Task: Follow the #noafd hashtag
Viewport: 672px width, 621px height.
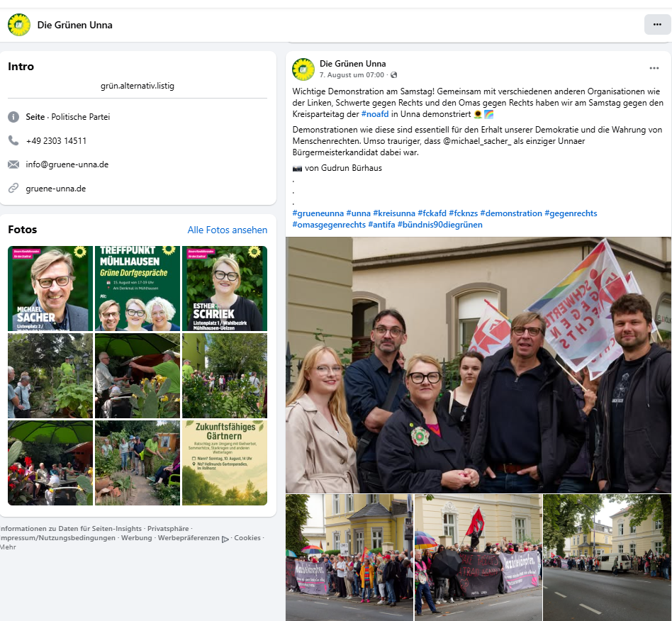Action: (x=375, y=114)
